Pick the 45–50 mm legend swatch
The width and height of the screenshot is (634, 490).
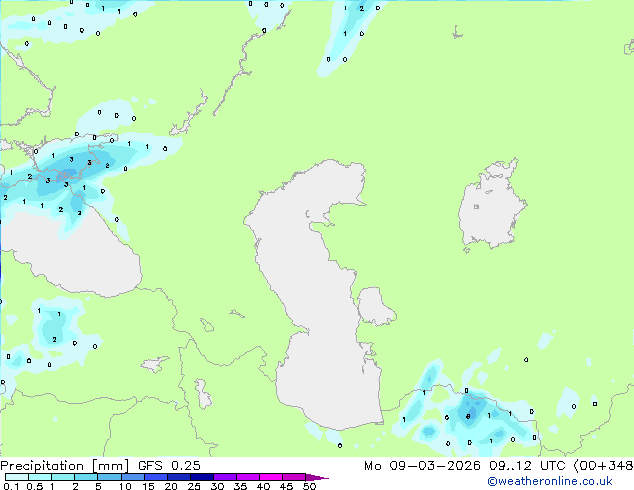click(294, 477)
